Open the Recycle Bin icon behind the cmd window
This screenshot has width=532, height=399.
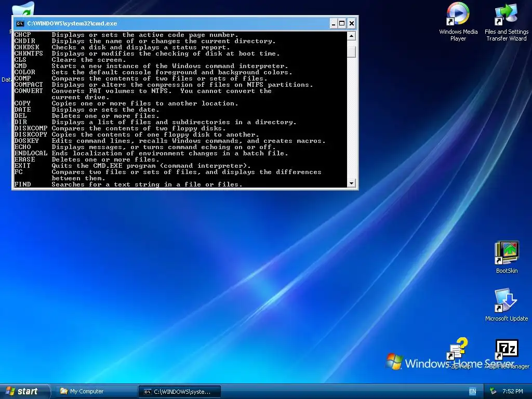[24, 9]
